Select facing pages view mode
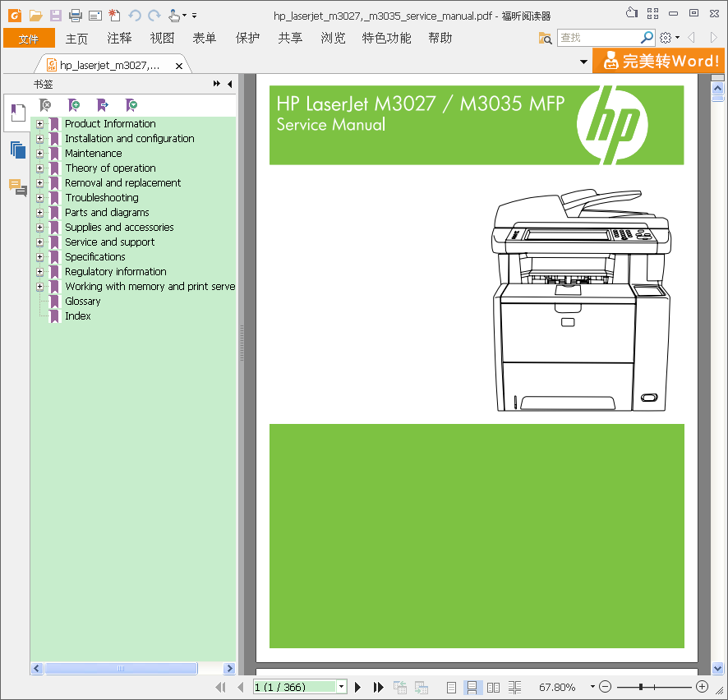The image size is (728, 700). click(x=493, y=687)
